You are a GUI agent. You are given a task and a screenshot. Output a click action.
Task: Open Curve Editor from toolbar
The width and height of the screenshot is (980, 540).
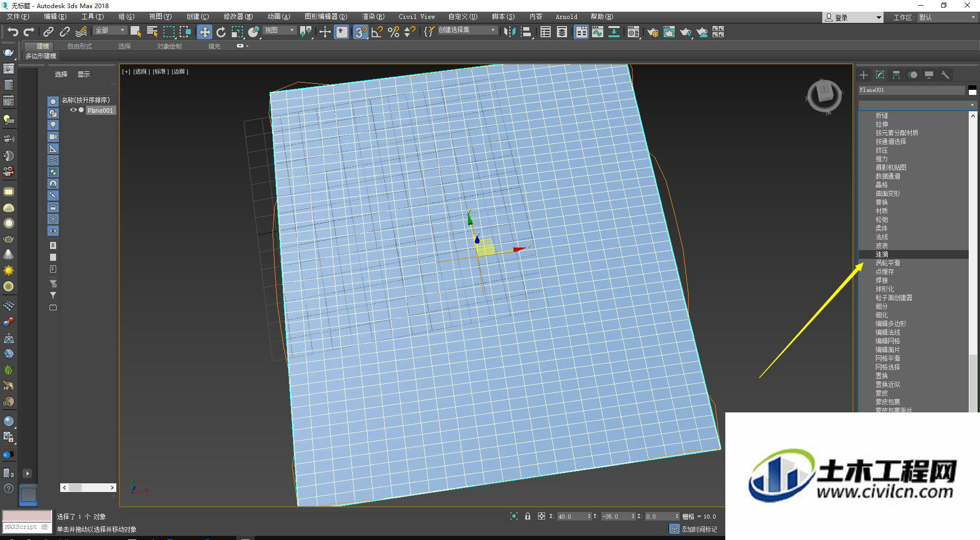pyautogui.click(x=598, y=32)
